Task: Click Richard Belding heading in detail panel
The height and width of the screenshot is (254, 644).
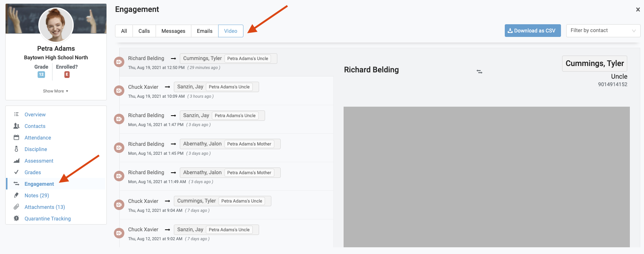Action: point(371,70)
